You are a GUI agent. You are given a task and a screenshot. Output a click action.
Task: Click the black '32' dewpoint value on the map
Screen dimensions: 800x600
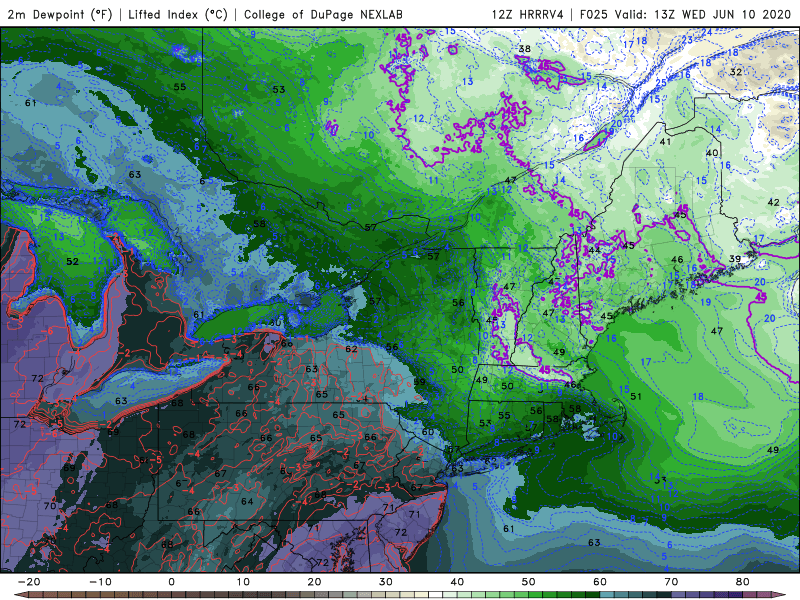[x=735, y=72]
